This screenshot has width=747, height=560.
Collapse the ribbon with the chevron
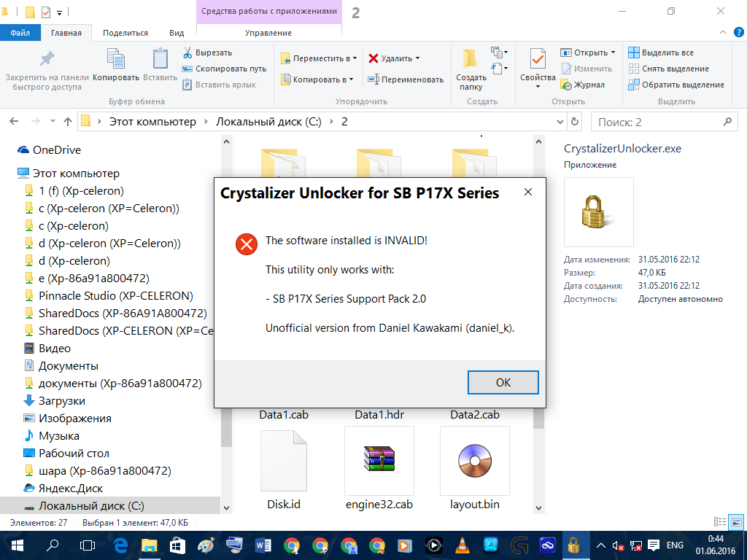coord(723,32)
